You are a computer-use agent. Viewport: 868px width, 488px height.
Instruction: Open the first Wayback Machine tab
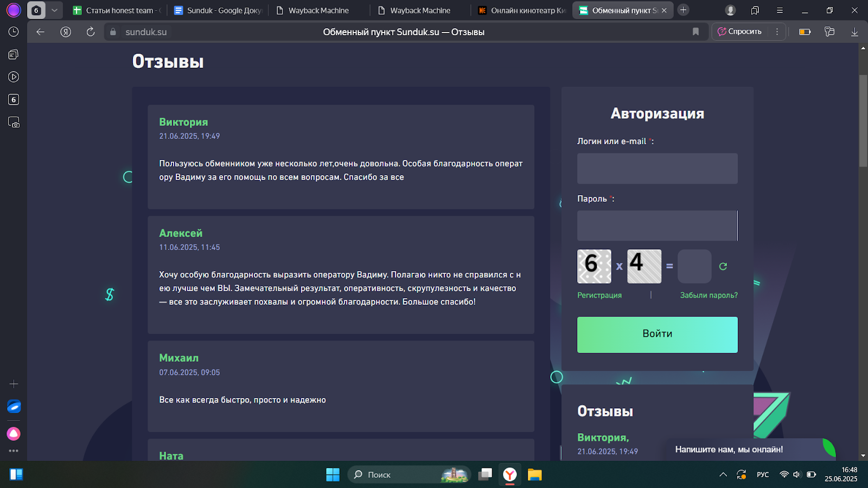[x=318, y=10]
